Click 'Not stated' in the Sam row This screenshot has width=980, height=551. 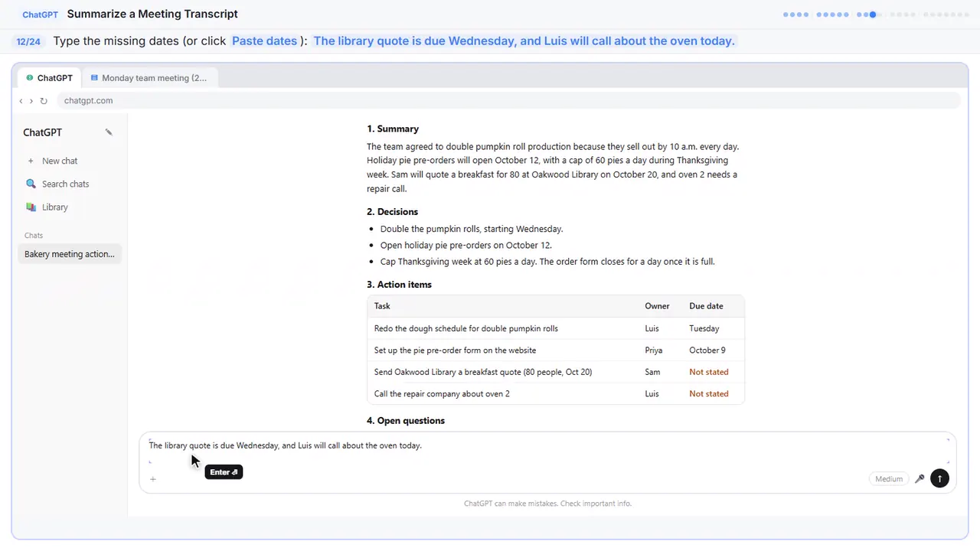coord(709,372)
